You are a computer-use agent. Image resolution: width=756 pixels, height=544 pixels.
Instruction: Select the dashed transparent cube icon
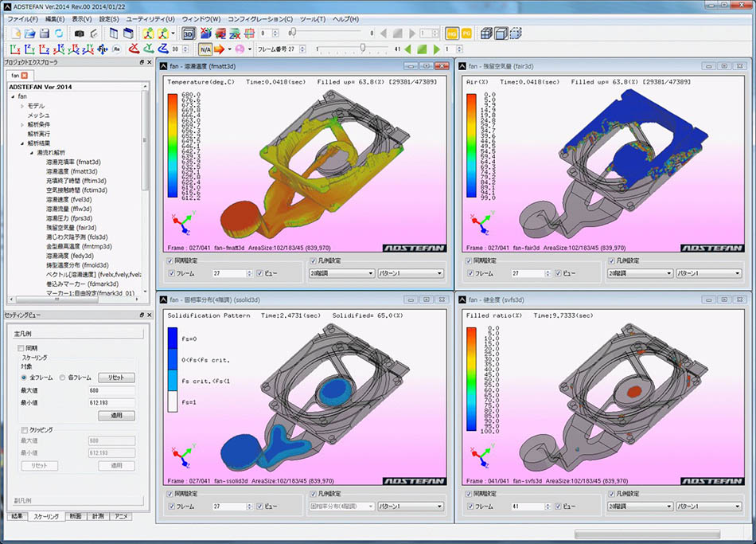point(516,33)
